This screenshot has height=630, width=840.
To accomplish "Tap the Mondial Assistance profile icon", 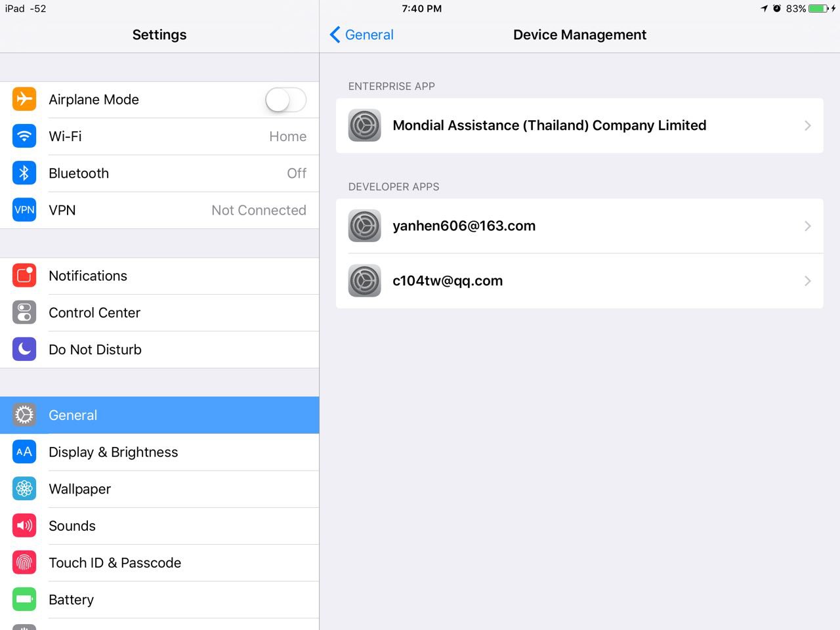I will tap(365, 125).
